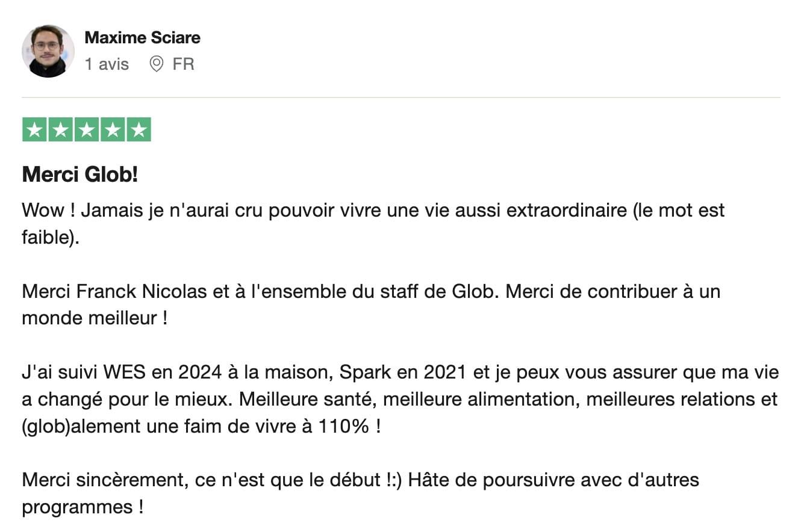Select the first green rating star
The image size is (801, 532).
[x=34, y=129]
